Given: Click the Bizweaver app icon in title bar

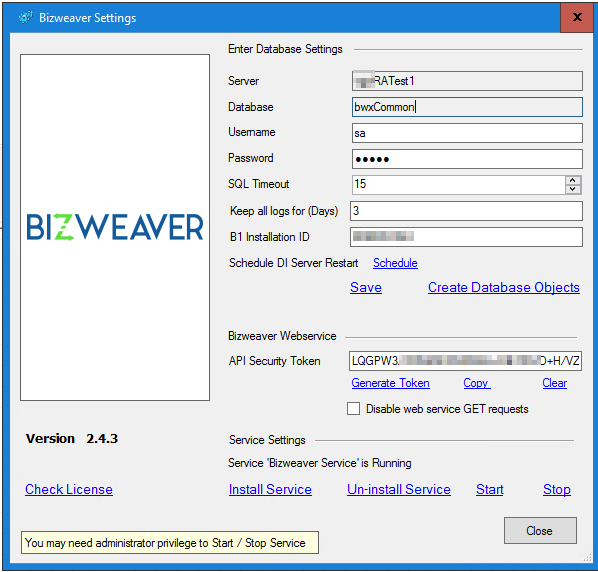Looking at the screenshot, I should point(26,18).
